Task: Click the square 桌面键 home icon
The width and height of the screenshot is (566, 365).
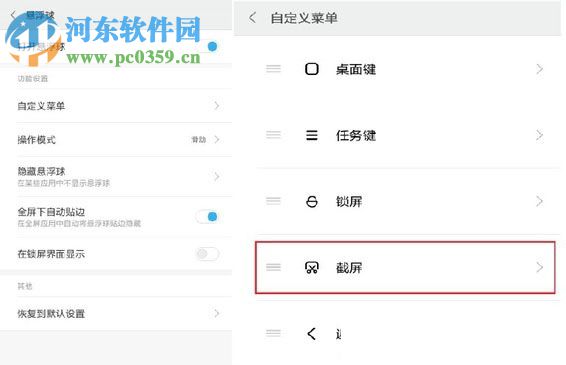Action: [312, 69]
